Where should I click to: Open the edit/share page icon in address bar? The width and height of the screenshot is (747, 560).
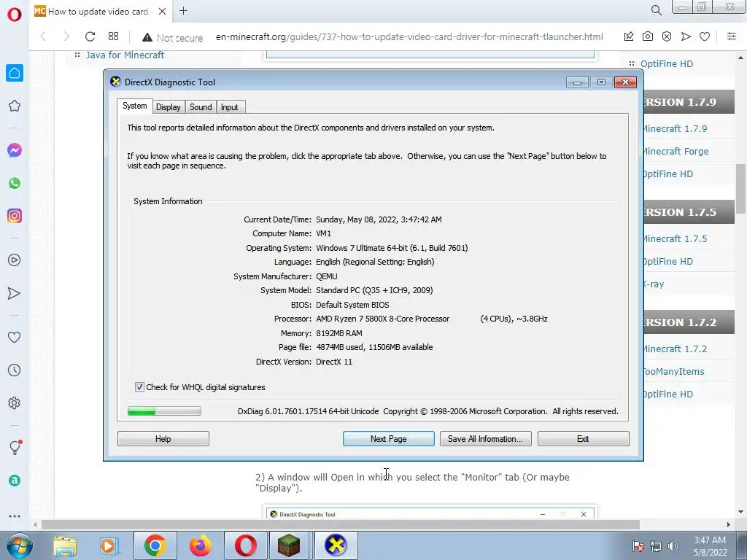tap(628, 36)
